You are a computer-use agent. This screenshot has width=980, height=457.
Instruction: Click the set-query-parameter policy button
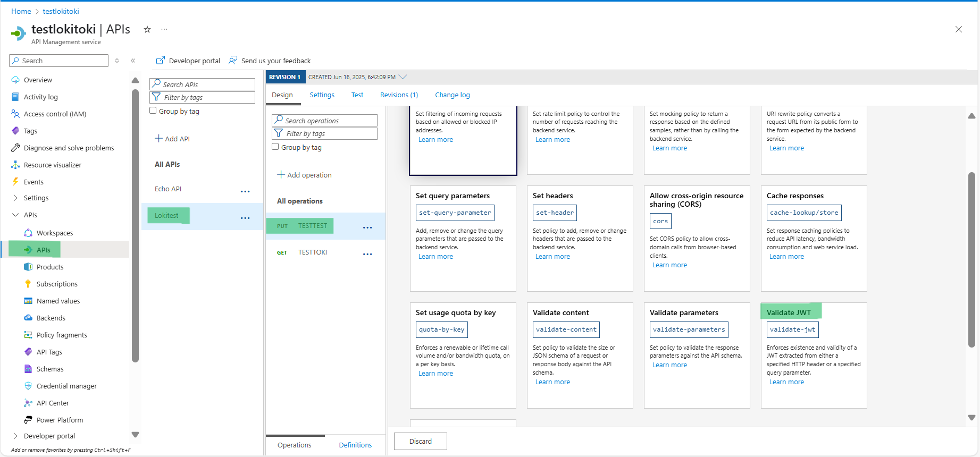(455, 213)
